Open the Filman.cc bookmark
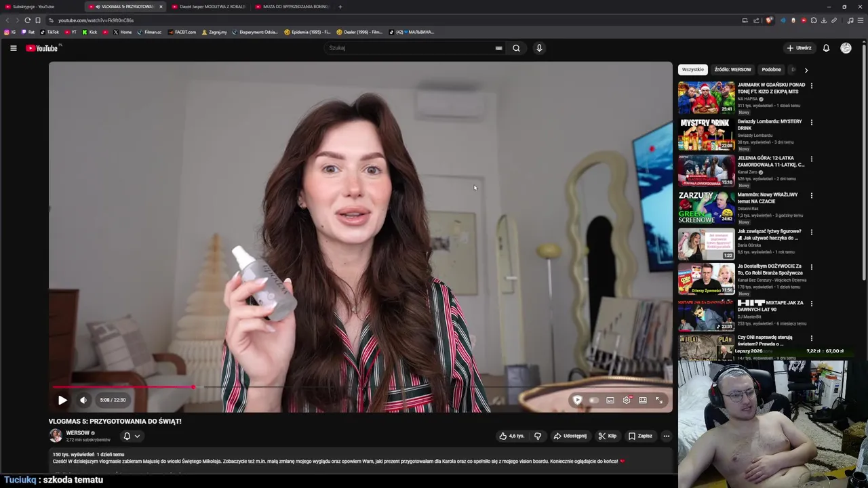 click(x=149, y=32)
